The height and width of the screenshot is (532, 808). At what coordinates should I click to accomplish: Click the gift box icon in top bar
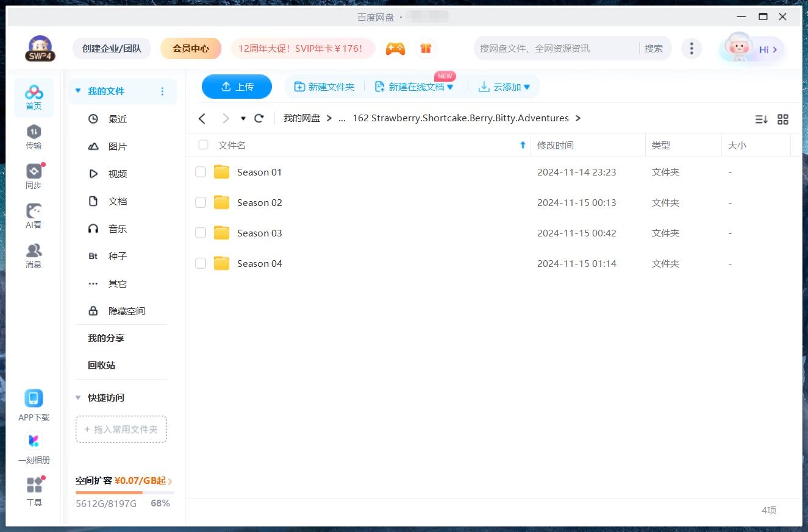tap(426, 49)
